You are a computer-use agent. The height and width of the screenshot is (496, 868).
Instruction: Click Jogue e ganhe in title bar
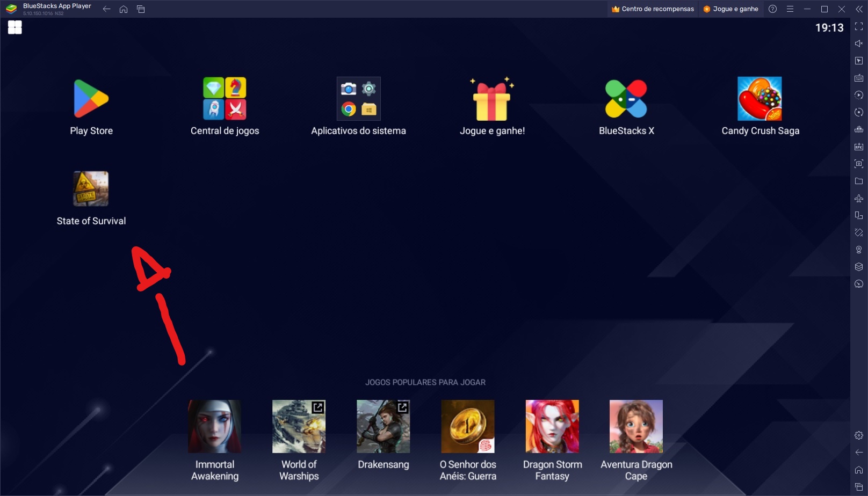tap(730, 9)
